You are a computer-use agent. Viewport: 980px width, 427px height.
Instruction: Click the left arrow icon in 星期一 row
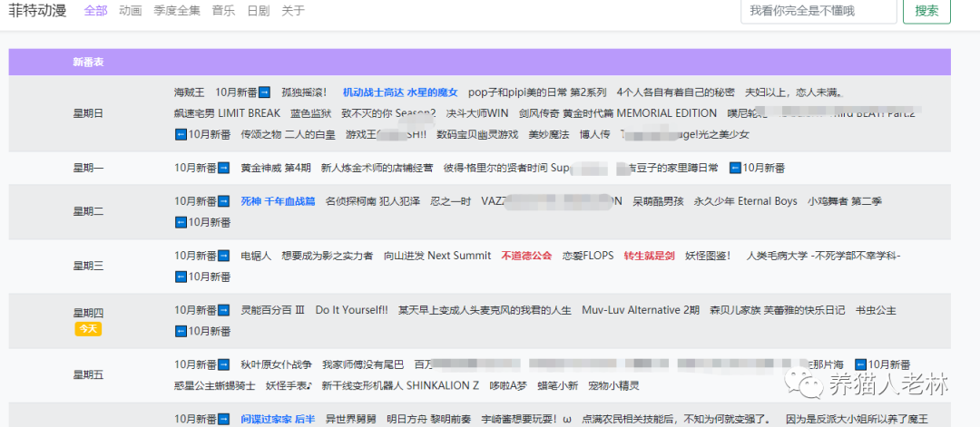pyautogui.click(x=736, y=168)
